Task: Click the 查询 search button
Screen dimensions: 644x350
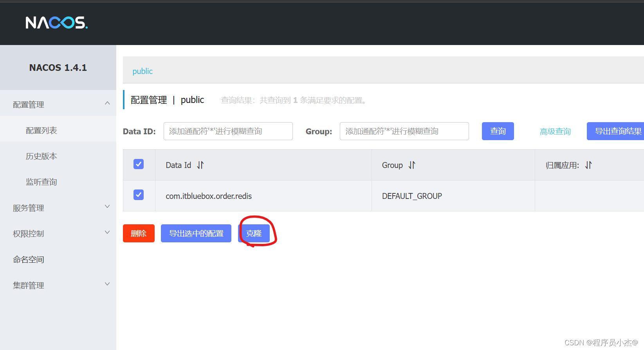Action: 498,131
